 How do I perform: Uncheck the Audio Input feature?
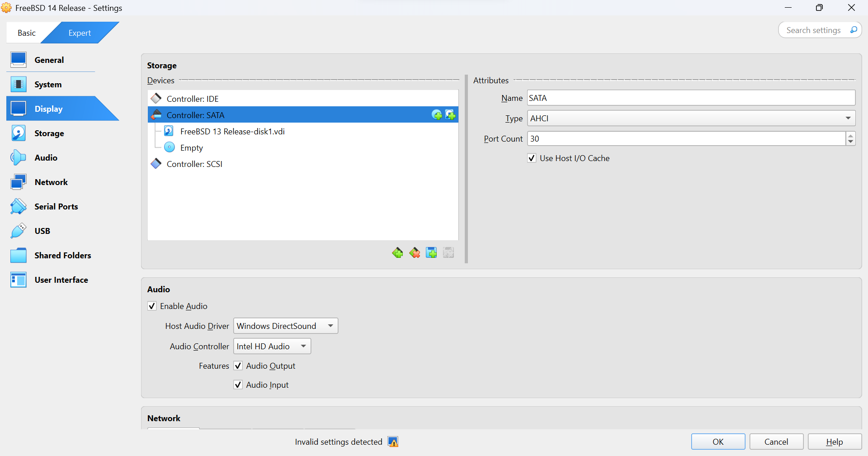[x=238, y=385]
